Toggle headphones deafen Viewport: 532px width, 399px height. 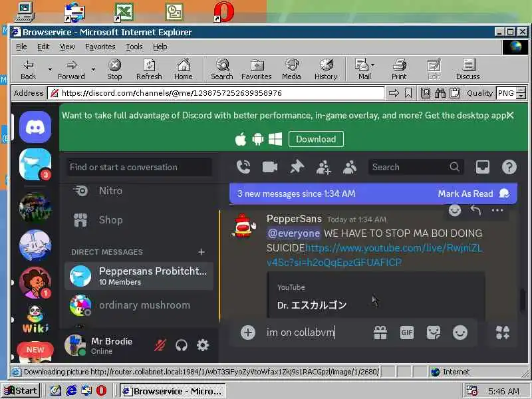pos(182,345)
